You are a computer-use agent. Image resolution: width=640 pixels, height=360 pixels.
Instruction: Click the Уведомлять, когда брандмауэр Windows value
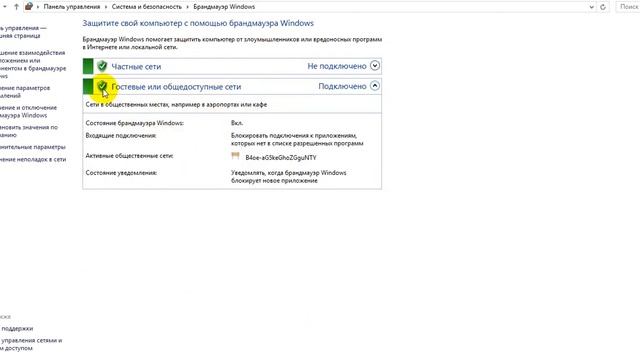point(289,177)
